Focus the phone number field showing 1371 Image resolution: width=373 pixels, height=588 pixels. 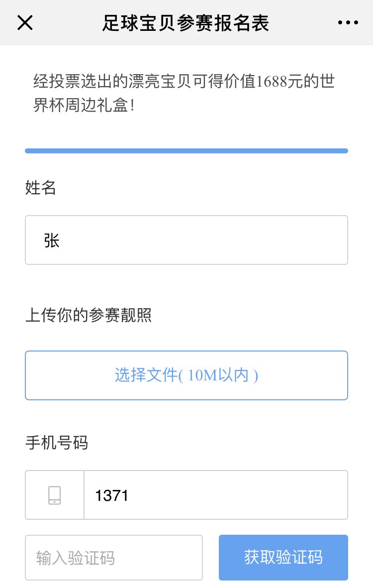click(216, 494)
